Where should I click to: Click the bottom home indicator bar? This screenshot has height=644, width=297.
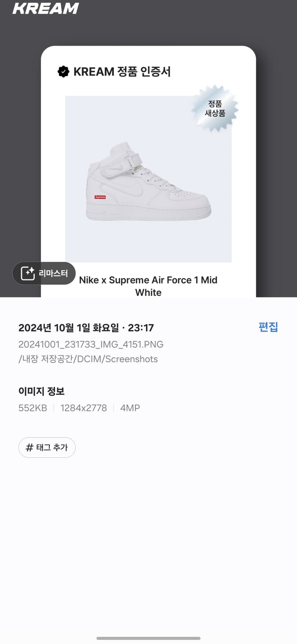pyautogui.click(x=148, y=639)
